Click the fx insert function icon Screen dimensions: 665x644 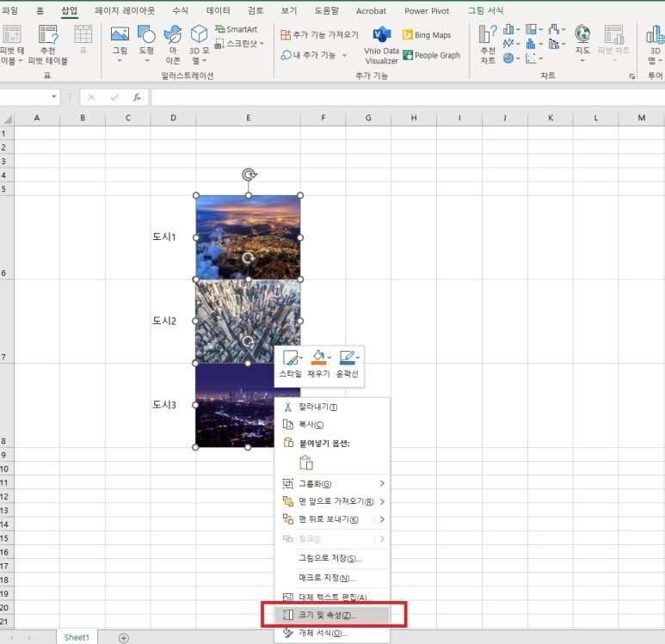tap(137, 97)
